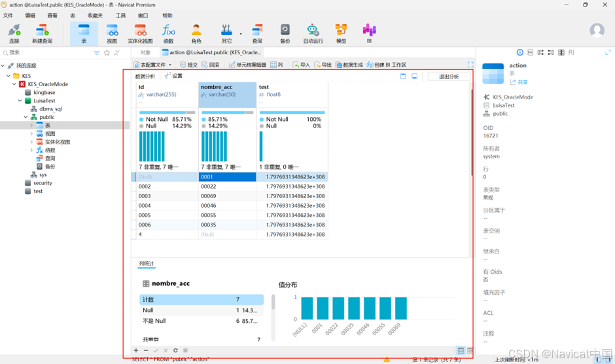This screenshot has width=615, height=364.
Task: Click the 备份 backup toolbar icon
Action: pos(285,34)
